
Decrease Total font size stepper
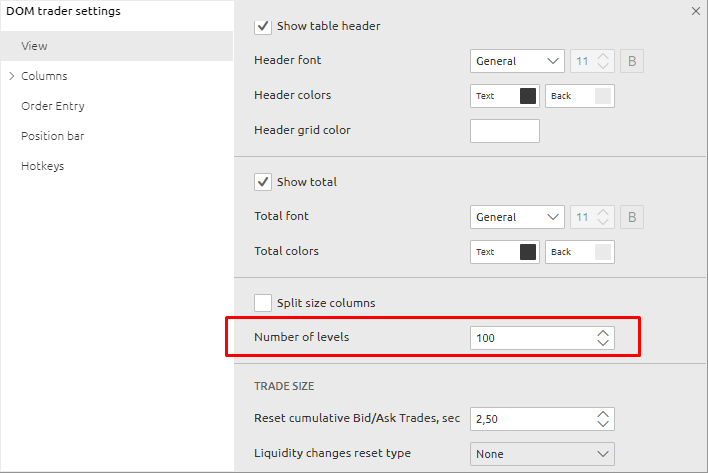point(602,222)
